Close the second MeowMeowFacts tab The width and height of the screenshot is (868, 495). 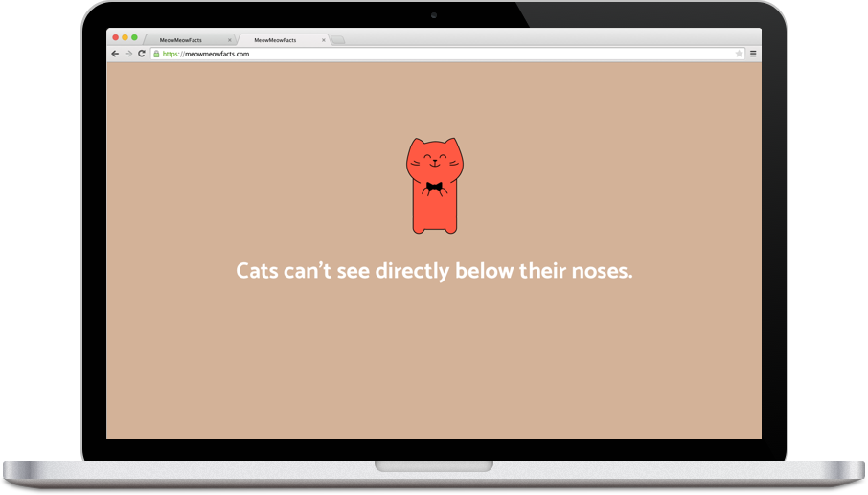click(x=324, y=40)
